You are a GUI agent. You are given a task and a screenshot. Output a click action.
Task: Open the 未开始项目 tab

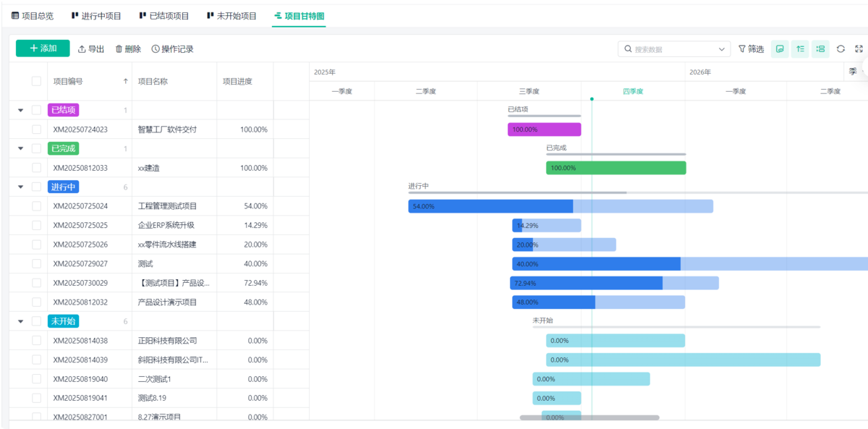pyautogui.click(x=231, y=15)
